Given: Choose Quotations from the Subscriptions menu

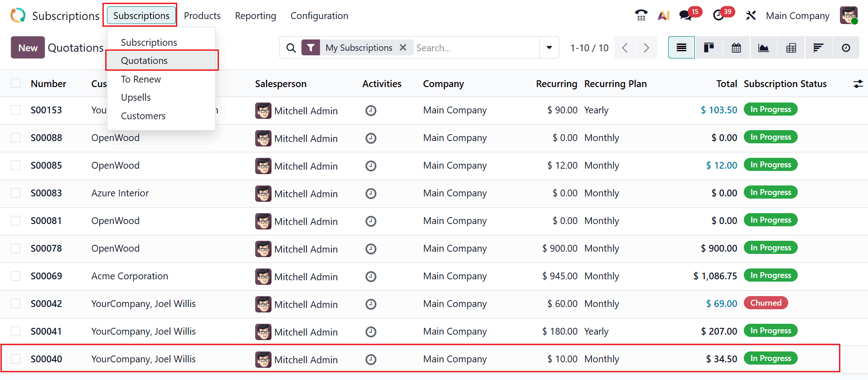Looking at the screenshot, I should click(144, 61).
